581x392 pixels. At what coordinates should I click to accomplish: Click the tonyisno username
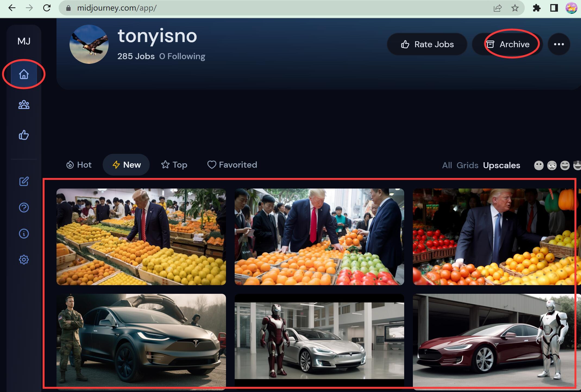(x=157, y=36)
